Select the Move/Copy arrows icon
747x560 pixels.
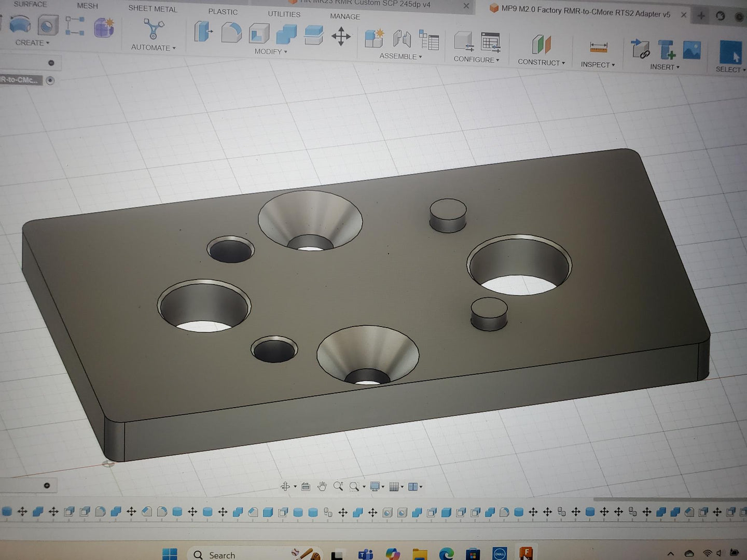(341, 36)
